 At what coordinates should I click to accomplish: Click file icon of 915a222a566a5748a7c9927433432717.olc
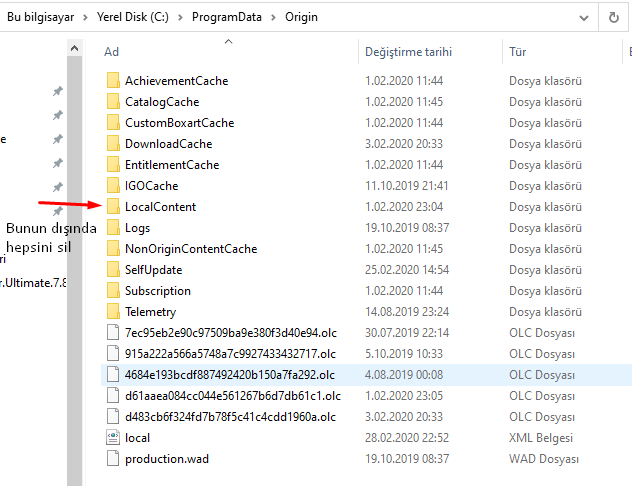coord(113,353)
